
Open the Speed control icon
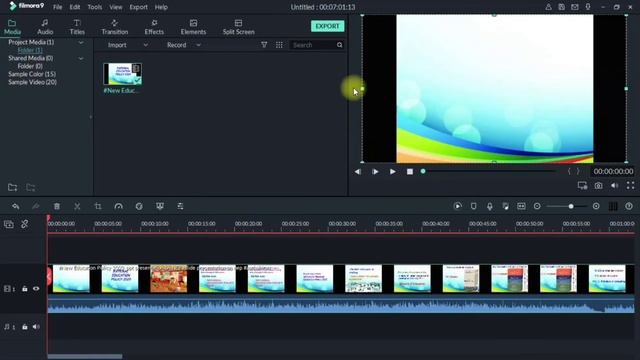click(x=118, y=207)
